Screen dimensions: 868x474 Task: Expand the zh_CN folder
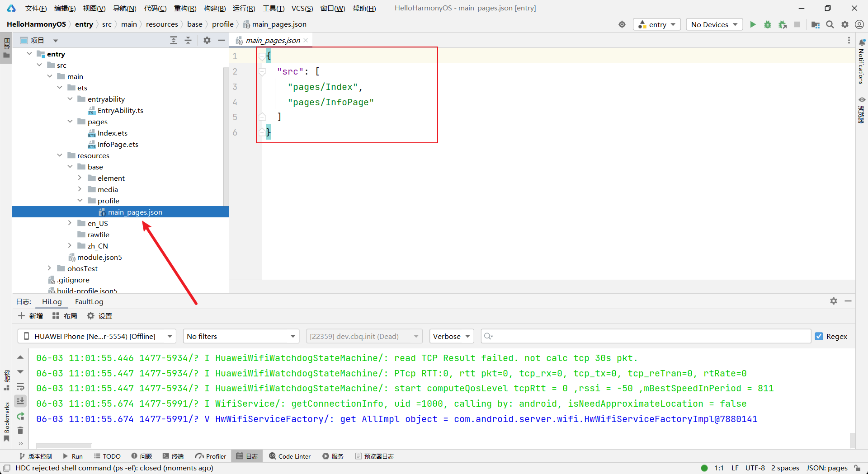point(70,246)
